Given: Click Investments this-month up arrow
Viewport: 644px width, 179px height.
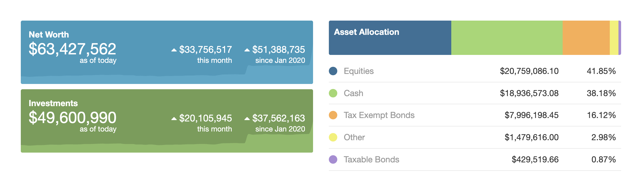Looking at the screenshot, I should (174, 119).
